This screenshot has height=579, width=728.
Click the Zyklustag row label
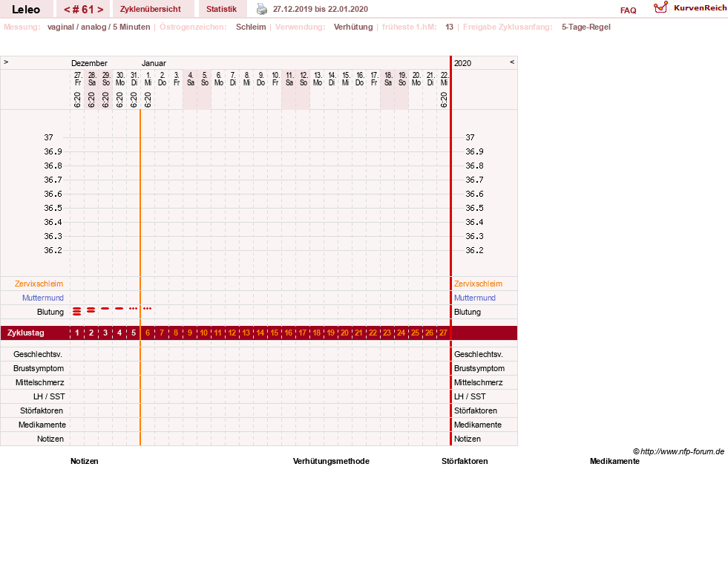coord(25,333)
